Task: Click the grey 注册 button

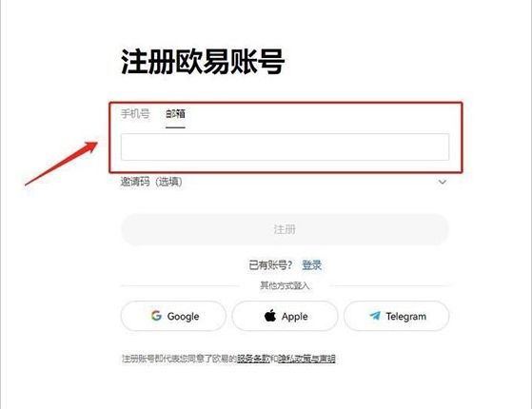Action: pyautogui.click(x=285, y=229)
